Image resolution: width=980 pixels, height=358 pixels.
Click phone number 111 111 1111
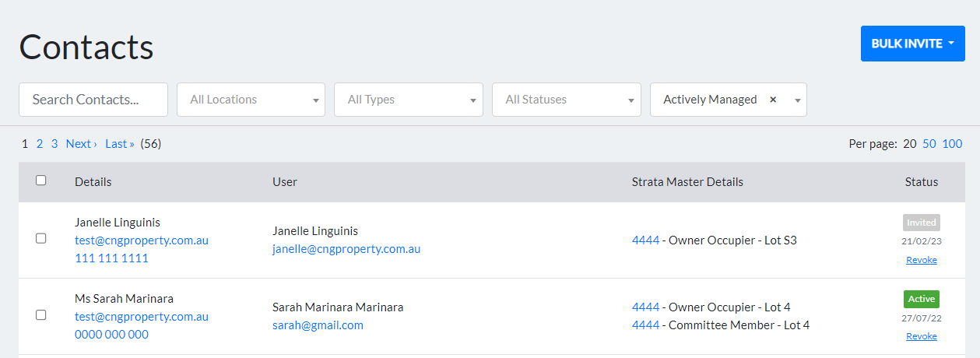tap(111, 258)
